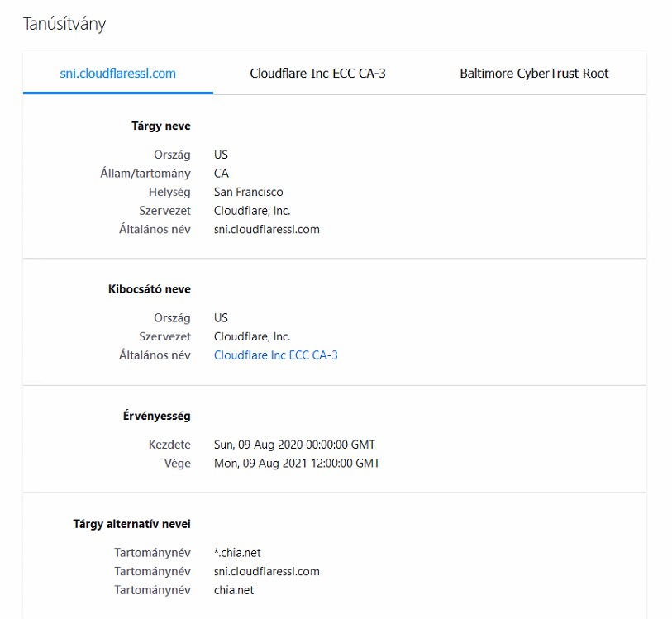Follow the Cloudflare Inc ECC CA-3 issuer link

pyautogui.click(x=275, y=355)
